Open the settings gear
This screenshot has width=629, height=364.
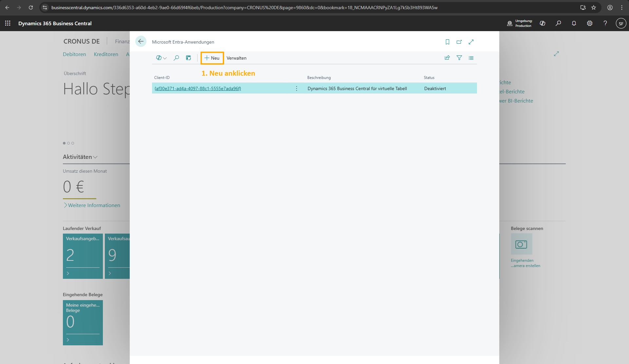tap(590, 23)
